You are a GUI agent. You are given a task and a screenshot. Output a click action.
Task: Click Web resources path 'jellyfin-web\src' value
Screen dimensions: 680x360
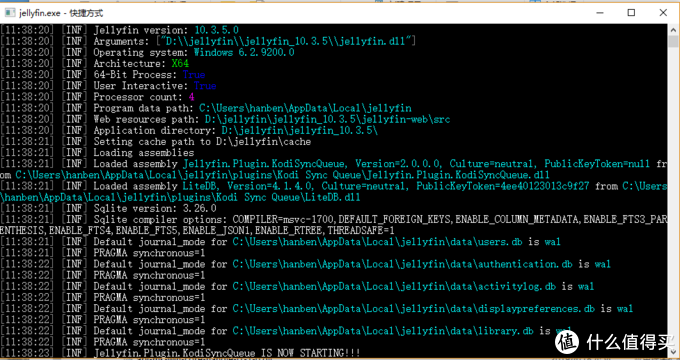[x=327, y=119]
